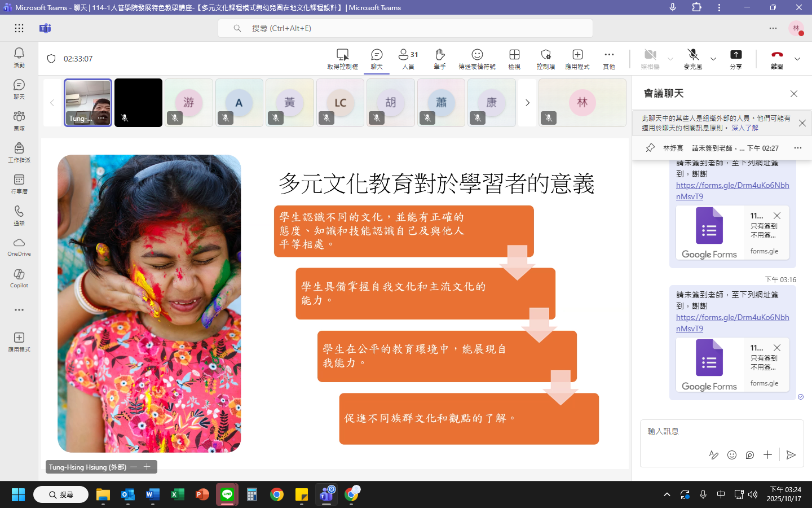The height and width of the screenshot is (508, 812).
Task: Show next participants with right chevron
Action: [527, 103]
